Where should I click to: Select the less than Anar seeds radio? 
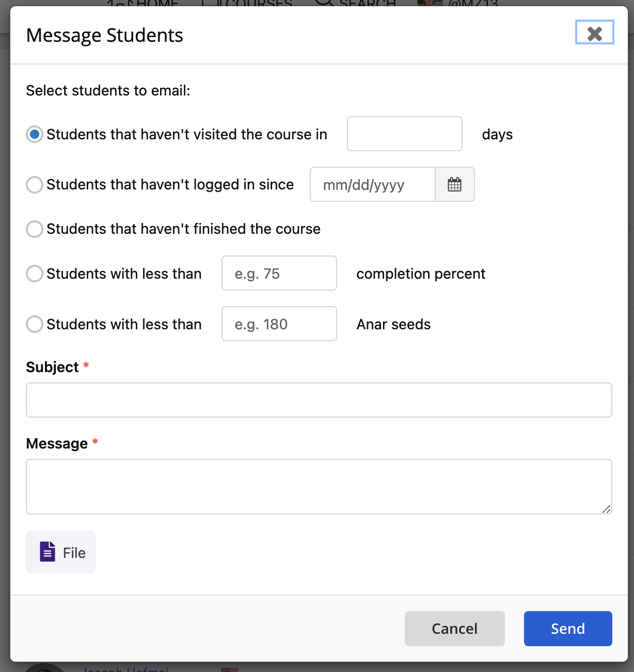point(35,324)
